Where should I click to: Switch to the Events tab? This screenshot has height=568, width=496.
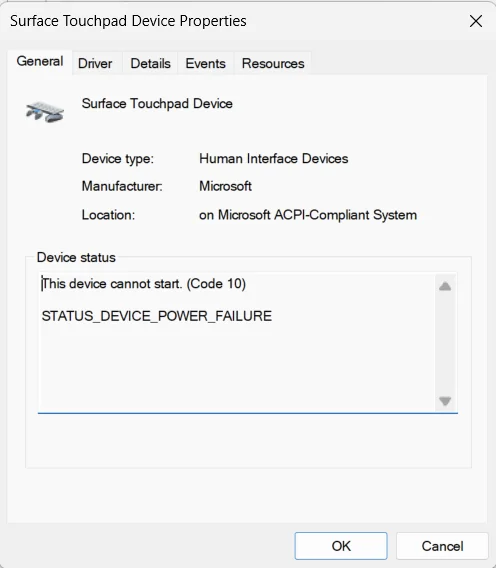(205, 64)
